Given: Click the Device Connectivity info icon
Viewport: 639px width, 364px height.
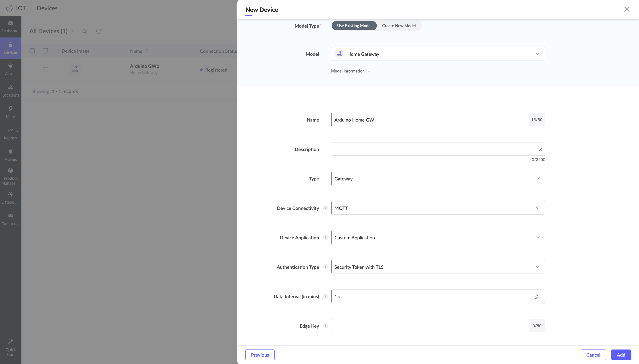Looking at the screenshot, I should [x=326, y=208].
